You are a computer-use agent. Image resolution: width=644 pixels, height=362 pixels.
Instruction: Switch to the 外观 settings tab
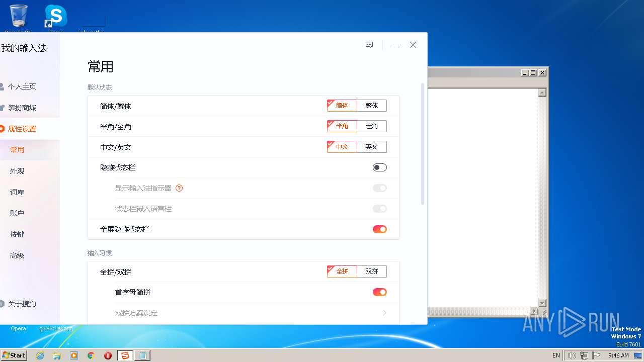click(x=17, y=171)
